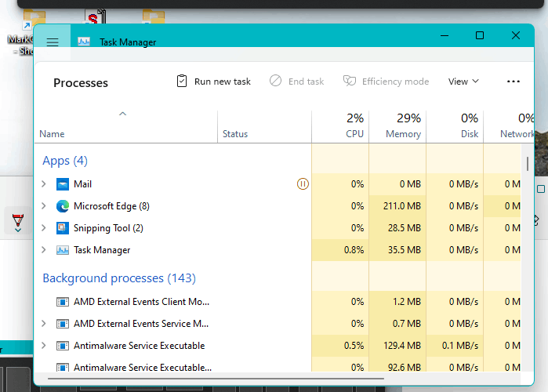Click Mail's suspended pause status icon
The height and width of the screenshot is (392, 548).
(303, 184)
